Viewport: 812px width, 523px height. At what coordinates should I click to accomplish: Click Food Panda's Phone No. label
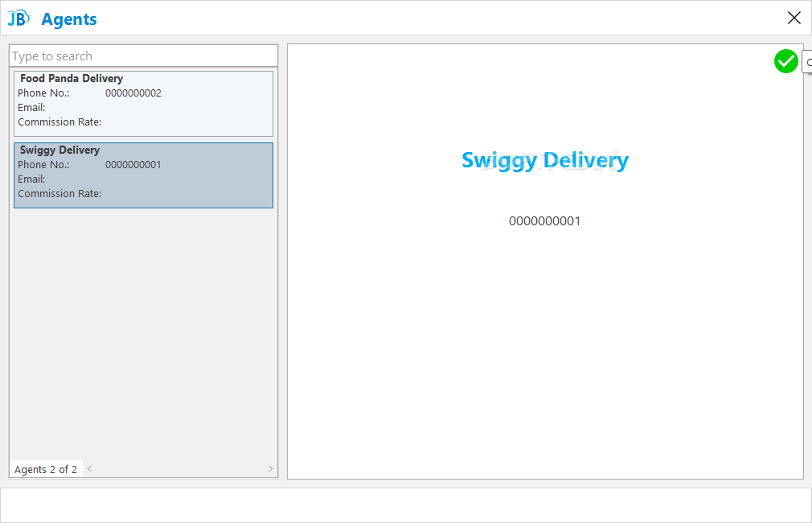point(43,93)
